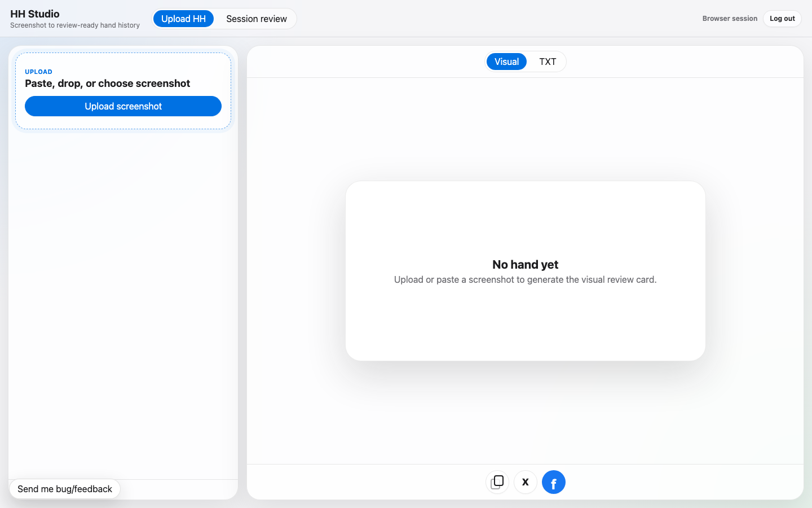Click the Upload screenshot button
This screenshot has width=812, height=508.
click(x=123, y=106)
